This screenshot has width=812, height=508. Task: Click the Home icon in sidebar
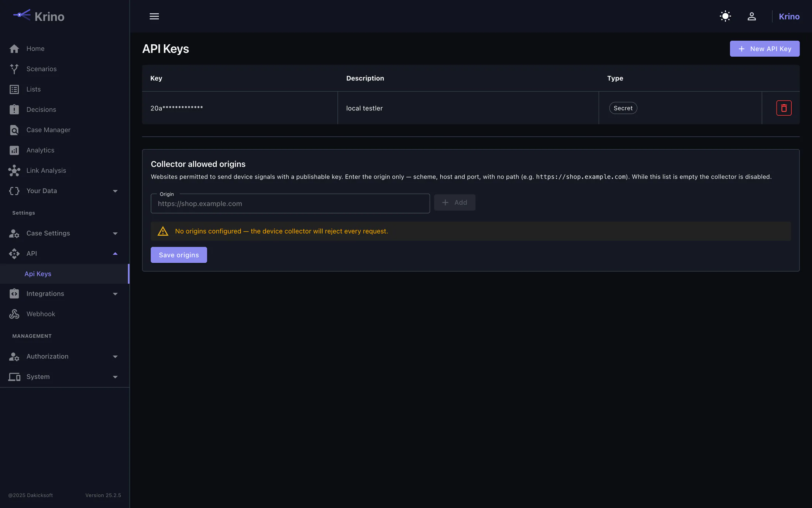tap(14, 49)
